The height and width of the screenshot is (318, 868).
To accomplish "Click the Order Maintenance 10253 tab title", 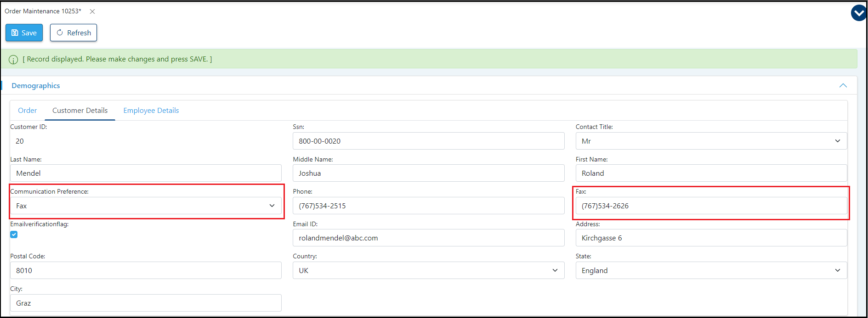I will 43,11.
